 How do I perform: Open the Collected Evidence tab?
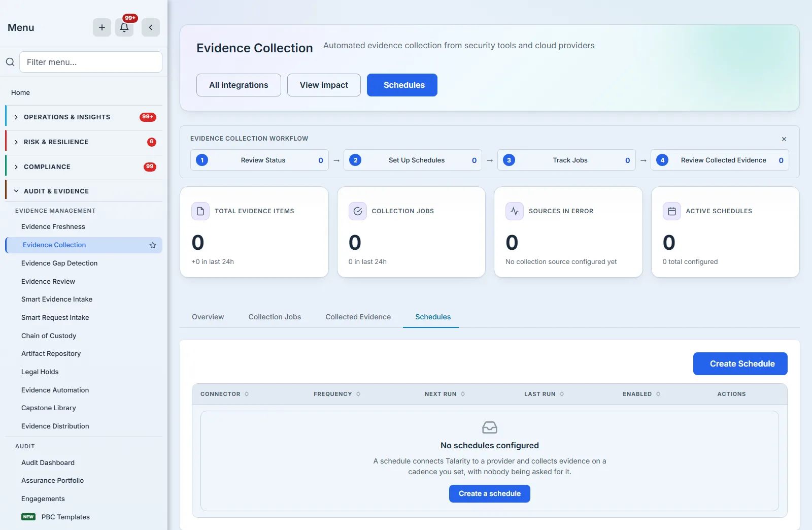coord(358,317)
